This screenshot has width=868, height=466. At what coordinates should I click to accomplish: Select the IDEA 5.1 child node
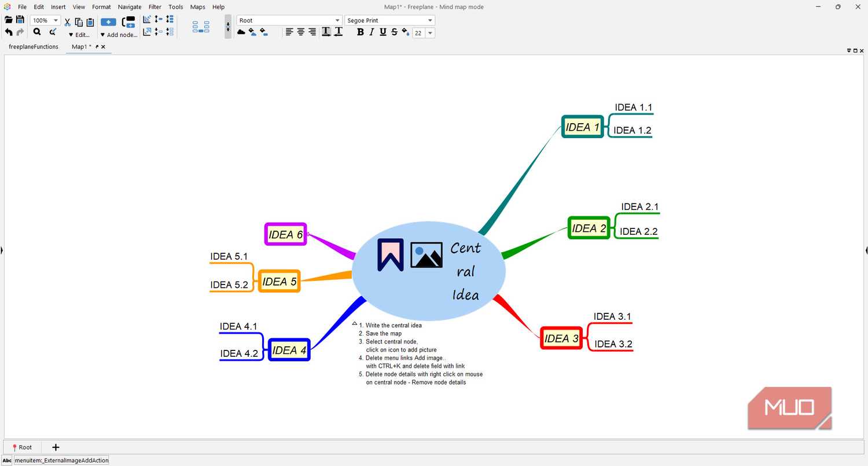click(229, 256)
